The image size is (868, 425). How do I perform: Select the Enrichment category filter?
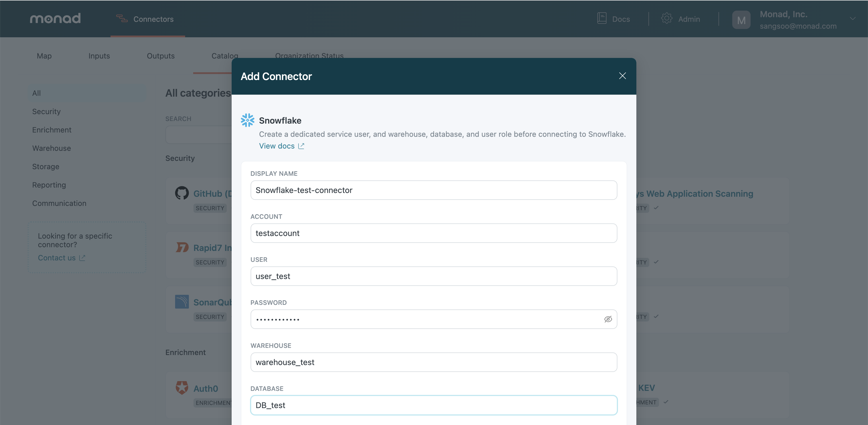pos(52,130)
